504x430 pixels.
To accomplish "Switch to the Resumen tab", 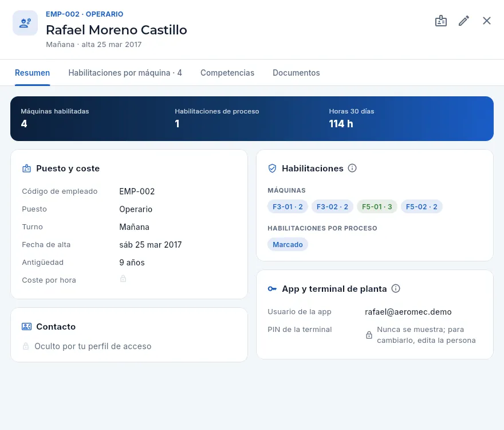I will [x=33, y=73].
